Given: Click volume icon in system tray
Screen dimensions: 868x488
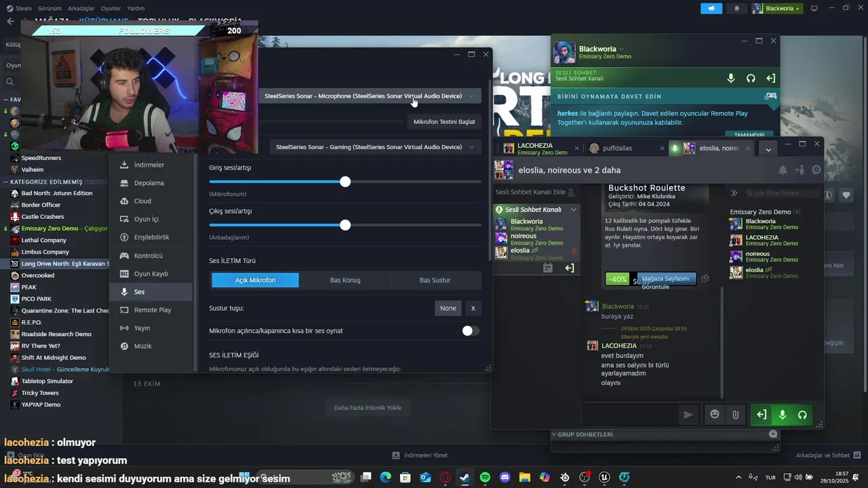Looking at the screenshot, I should coord(797,477).
